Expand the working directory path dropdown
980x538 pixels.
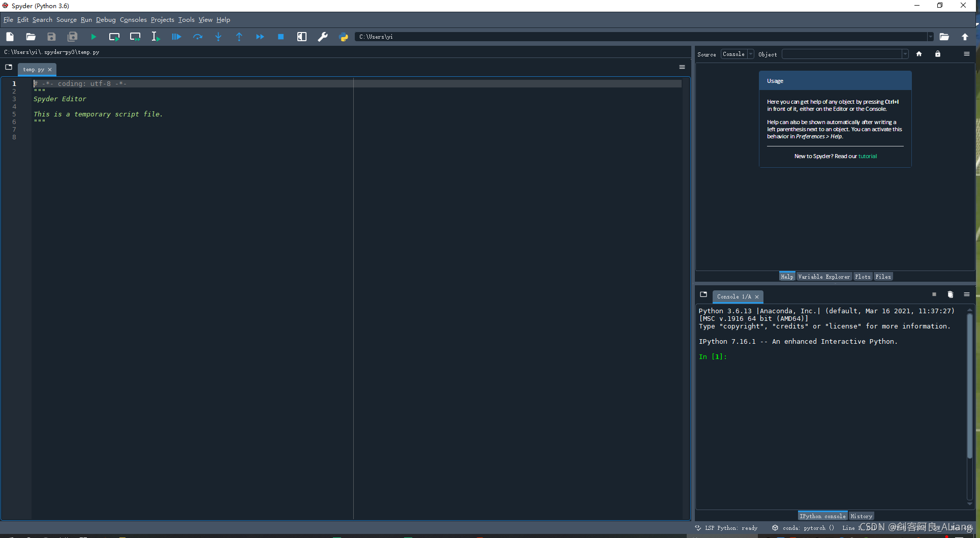tap(931, 37)
